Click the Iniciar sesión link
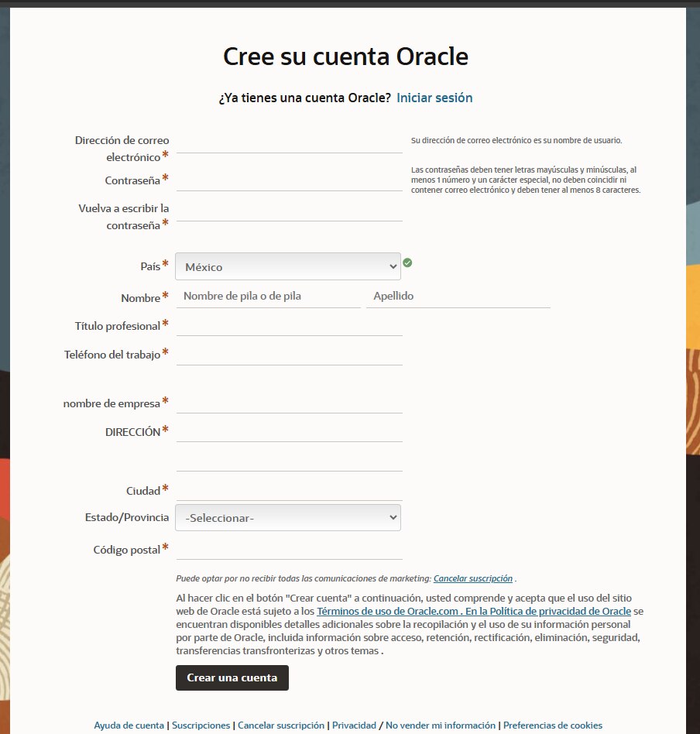Screen dimensions: 700x734 pyautogui.click(x=434, y=98)
